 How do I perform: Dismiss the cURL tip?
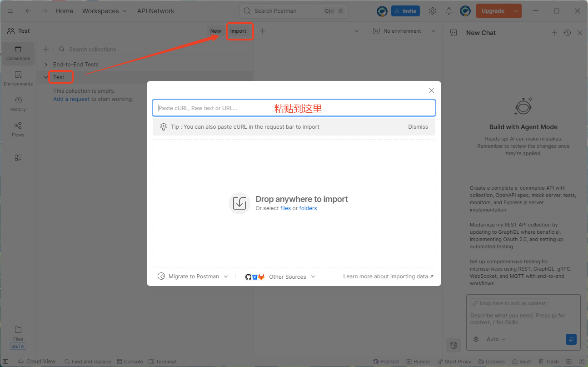point(418,127)
